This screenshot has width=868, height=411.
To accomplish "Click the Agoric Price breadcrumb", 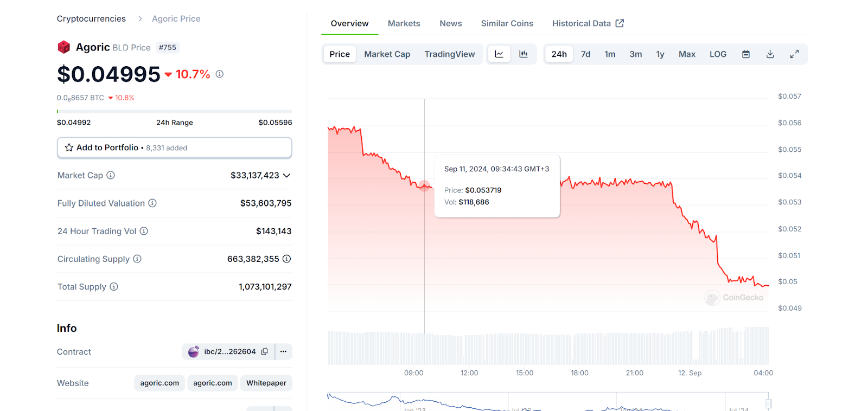I will 176,19.
